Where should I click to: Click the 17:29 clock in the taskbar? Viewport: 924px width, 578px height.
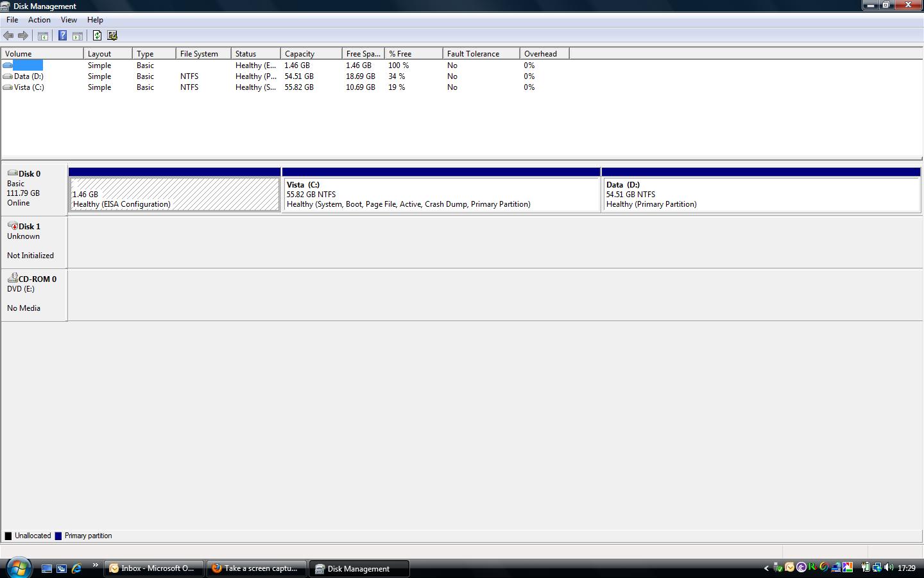(x=906, y=568)
